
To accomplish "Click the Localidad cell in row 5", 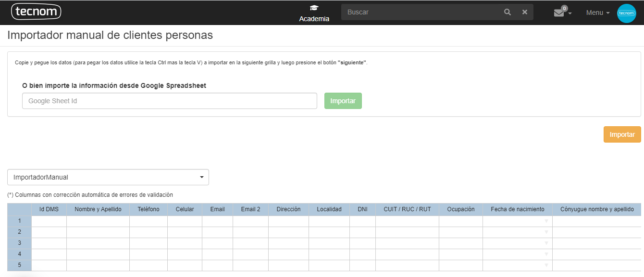I will pos(329,265).
